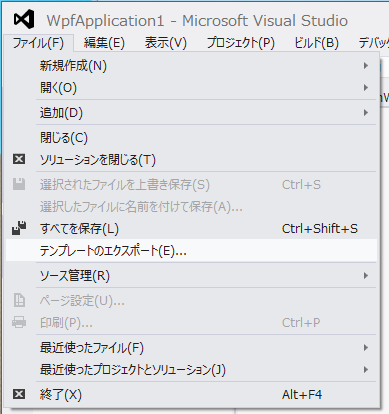This screenshot has width=389, height=414.
Task: Click the 終了(X) exit icon
Action: (19, 394)
